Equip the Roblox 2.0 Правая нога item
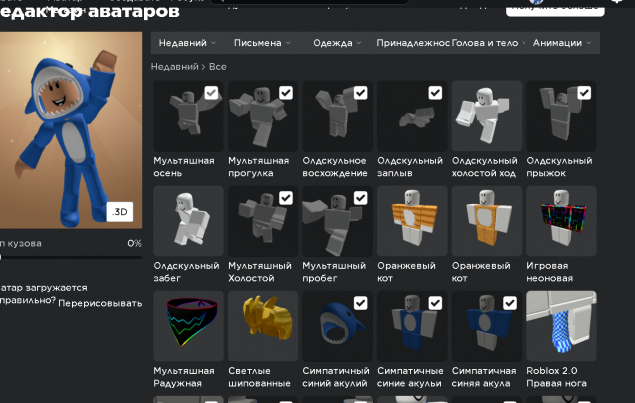Viewport: 635px width, 403px height. point(561,326)
